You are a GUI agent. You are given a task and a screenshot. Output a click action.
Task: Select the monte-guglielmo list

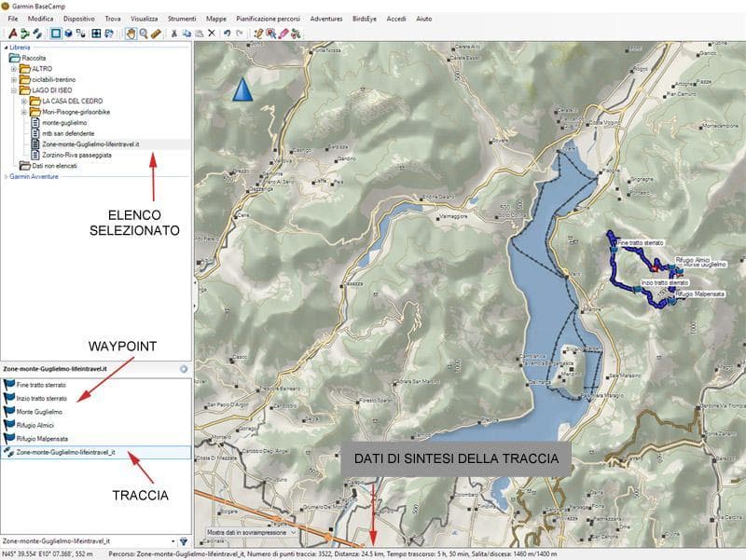click(x=64, y=123)
